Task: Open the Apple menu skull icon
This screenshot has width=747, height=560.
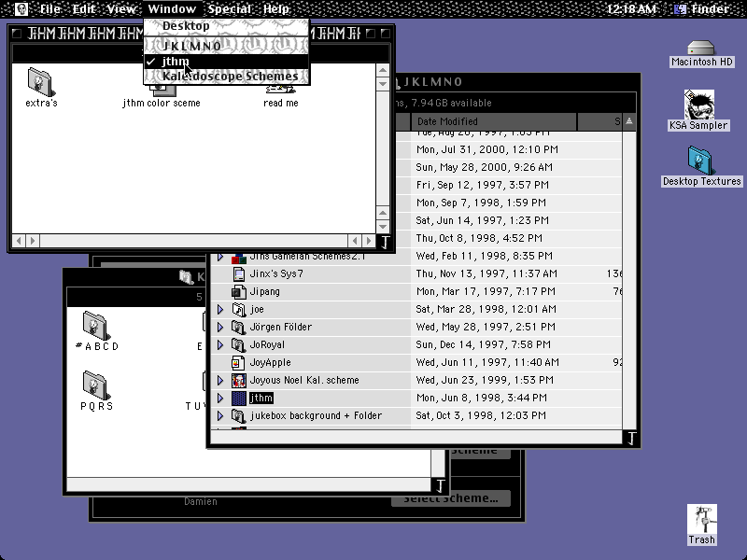Action: point(21,8)
